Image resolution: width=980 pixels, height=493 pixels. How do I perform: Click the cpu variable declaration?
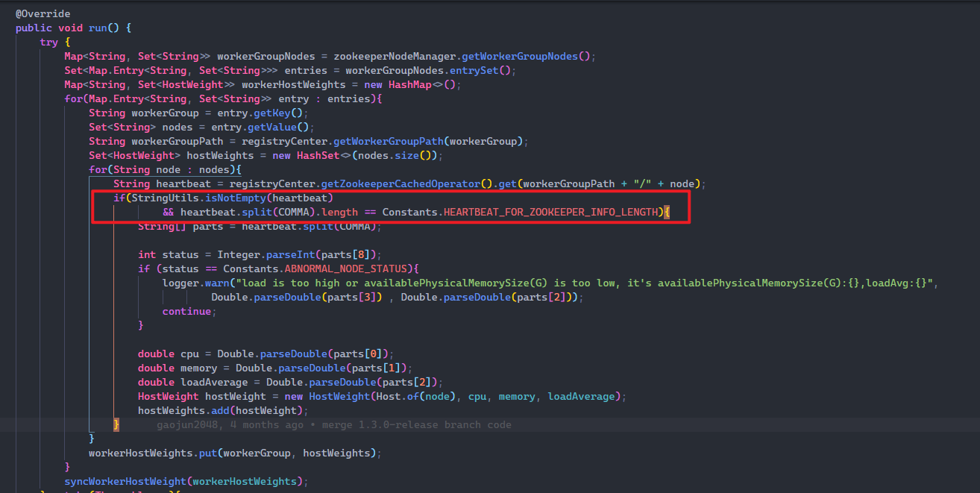tap(189, 354)
